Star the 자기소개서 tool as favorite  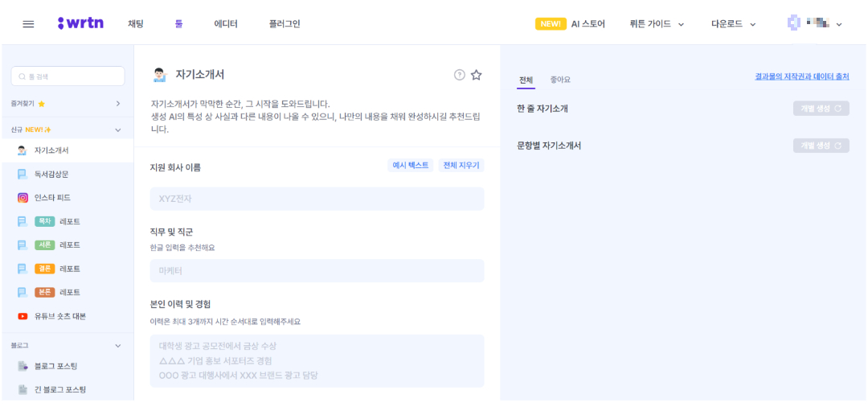[x=476, y=75]
